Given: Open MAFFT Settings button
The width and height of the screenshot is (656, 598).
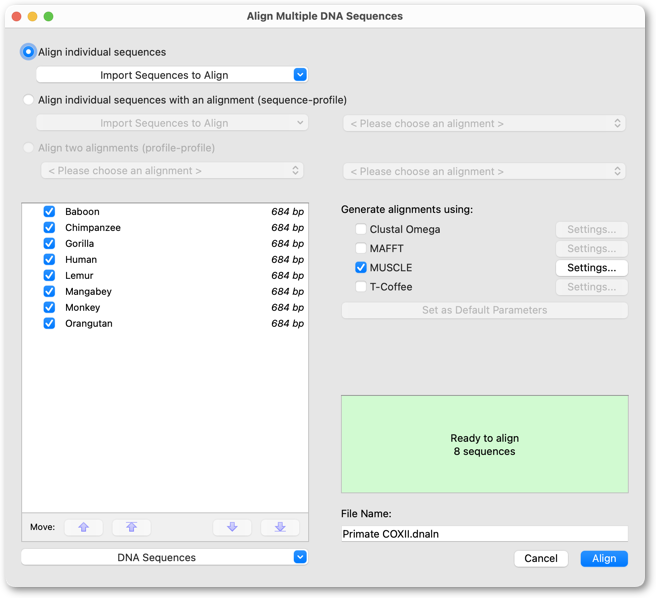Looking at the screenshot, I should pyautogui.click(x=592, y=249).
